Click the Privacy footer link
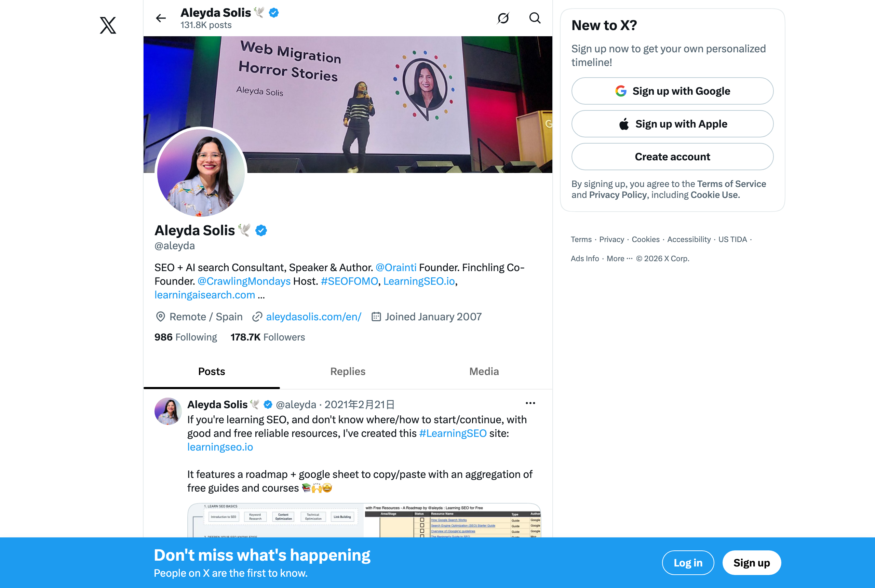875x588 pixels. [x=611, y=239]
